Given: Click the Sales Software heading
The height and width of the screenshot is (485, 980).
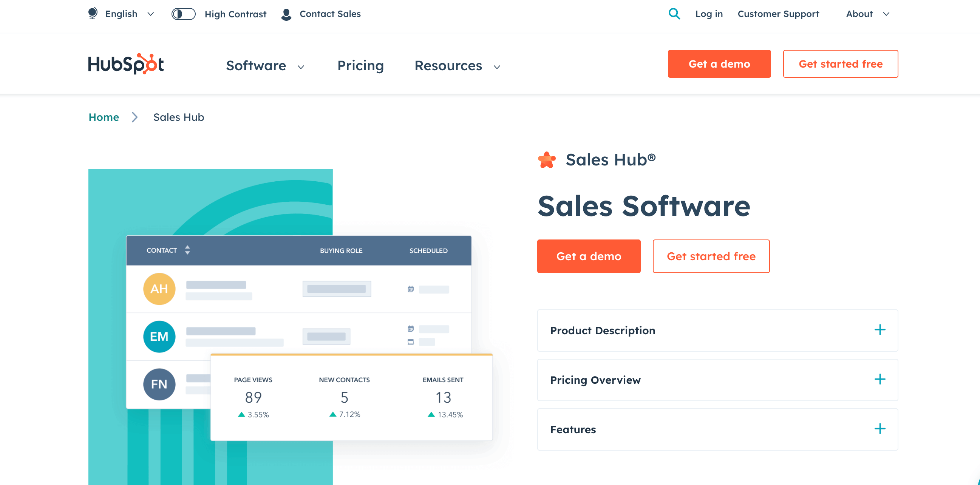Looking at the screenshot, I should [644, 206].
